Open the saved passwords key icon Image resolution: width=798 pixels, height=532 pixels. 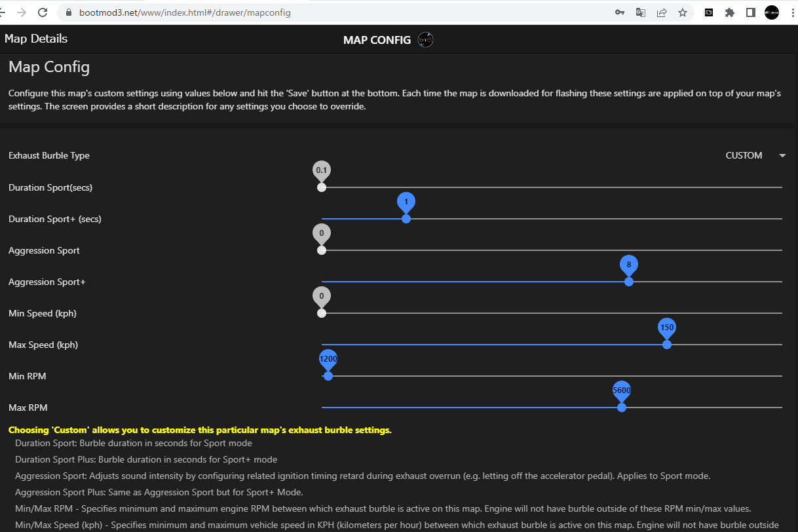coord(619,12)
